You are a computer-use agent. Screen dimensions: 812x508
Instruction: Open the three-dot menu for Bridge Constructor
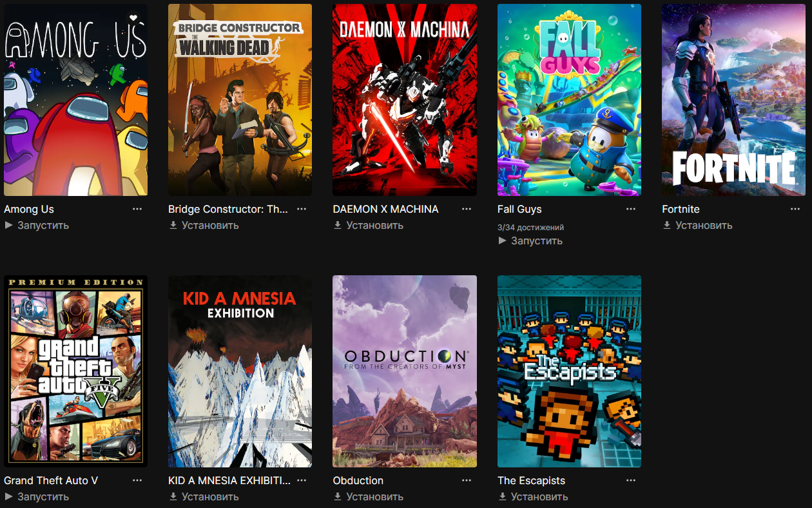(x=302, y=209)
